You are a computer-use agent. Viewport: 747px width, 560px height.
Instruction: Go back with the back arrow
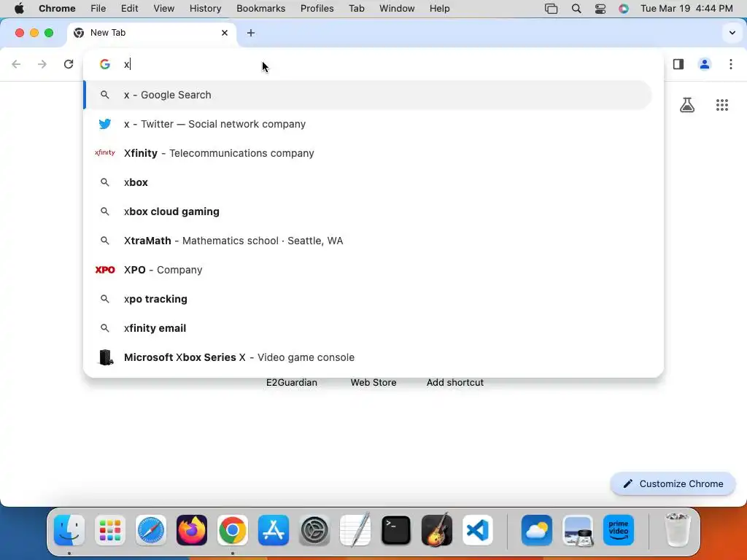tap(16, 64)
